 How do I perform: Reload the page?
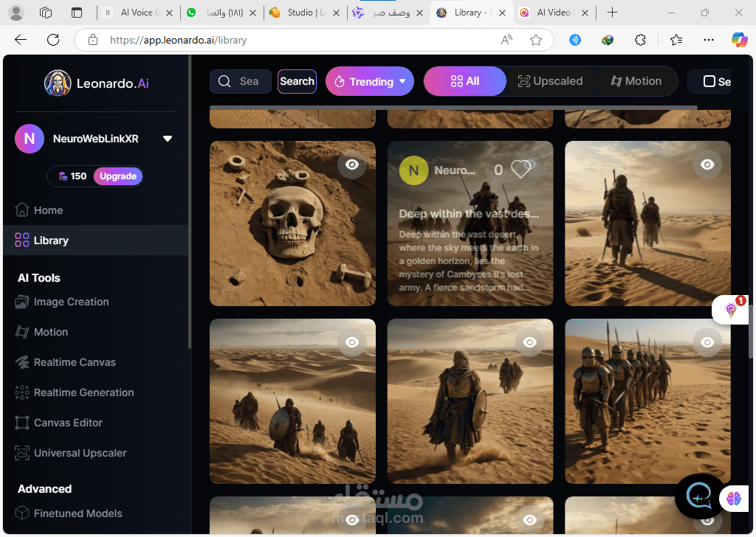click(x=53, y=40)
